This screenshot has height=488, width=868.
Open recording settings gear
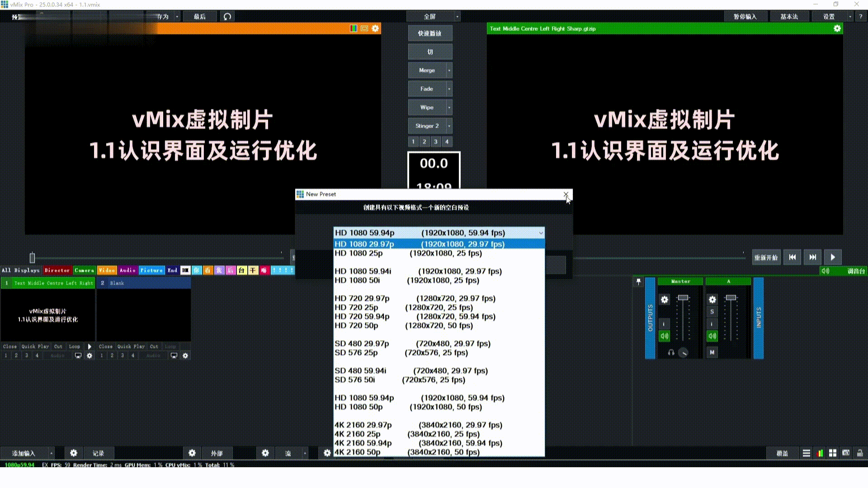74,453
